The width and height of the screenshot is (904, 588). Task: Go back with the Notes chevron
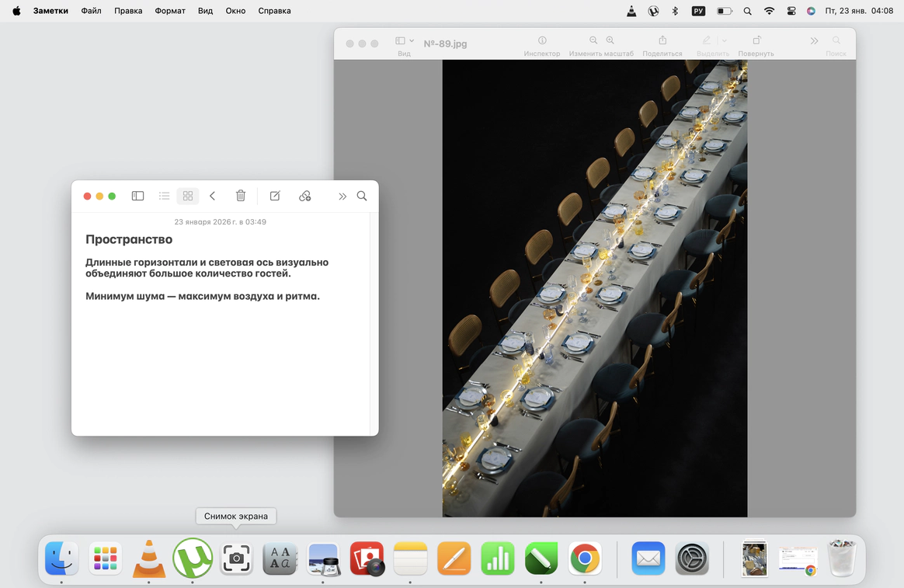pos(212,197)
